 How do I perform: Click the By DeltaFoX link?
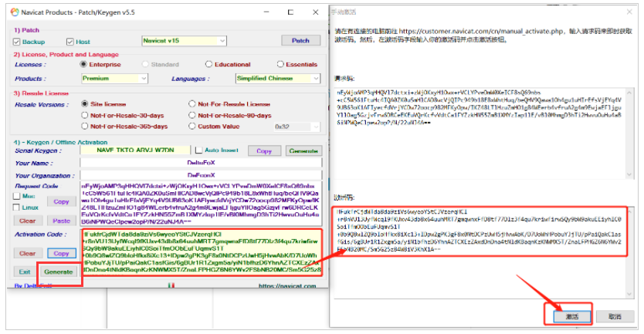[x=33, y=285]
